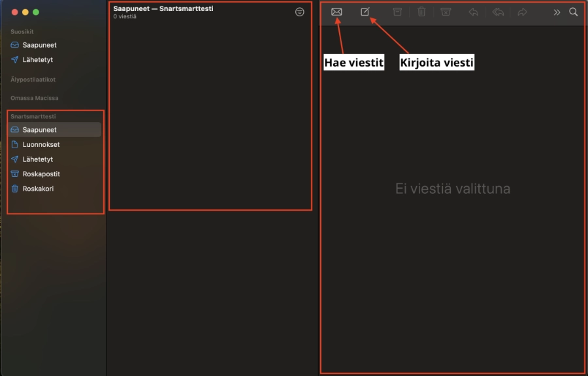588x376 pixels.
Task: Archive the selected message
Action: (397, 12)
